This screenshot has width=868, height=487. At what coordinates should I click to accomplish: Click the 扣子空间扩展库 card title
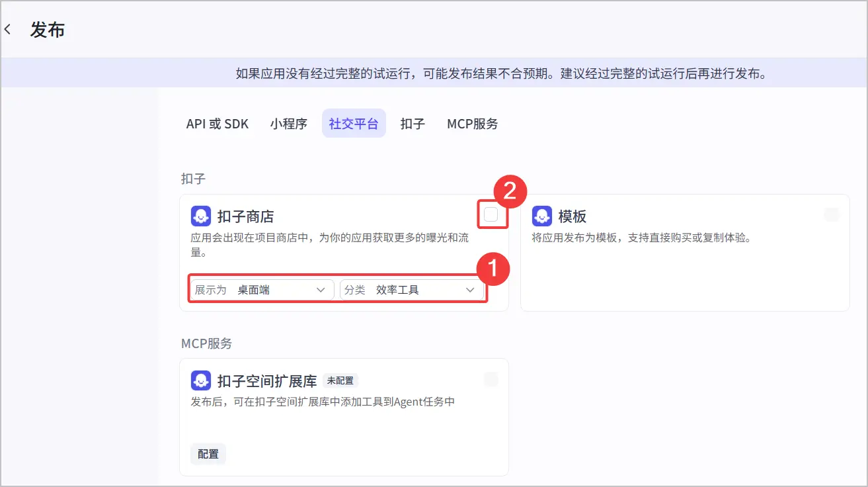[x=267, y=380]
